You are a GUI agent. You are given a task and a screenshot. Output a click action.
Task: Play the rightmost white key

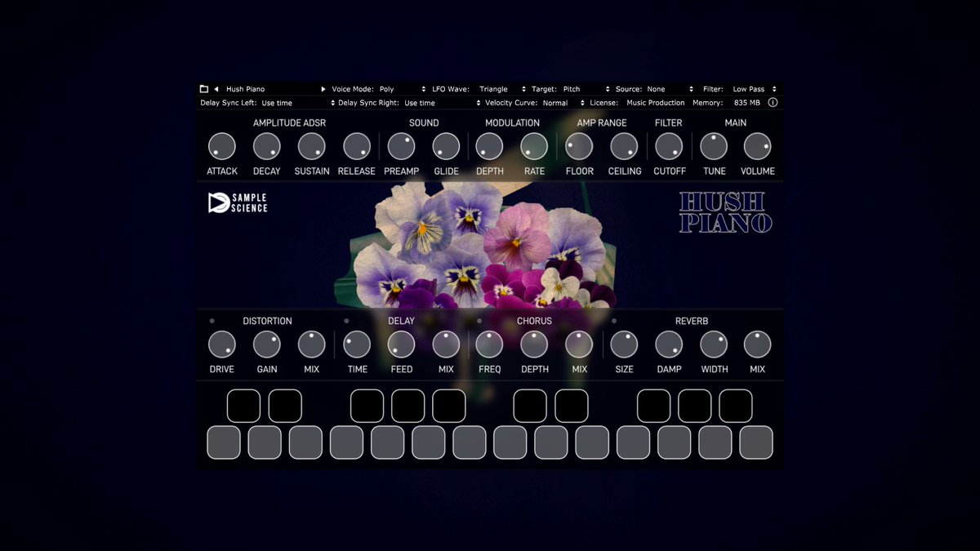[x=756, y=442]
